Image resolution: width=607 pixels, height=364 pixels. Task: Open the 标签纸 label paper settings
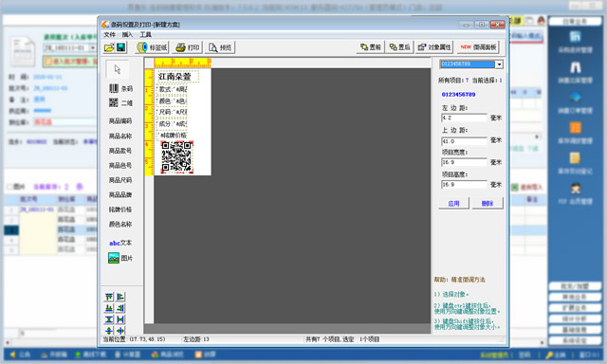pos(152,47)
